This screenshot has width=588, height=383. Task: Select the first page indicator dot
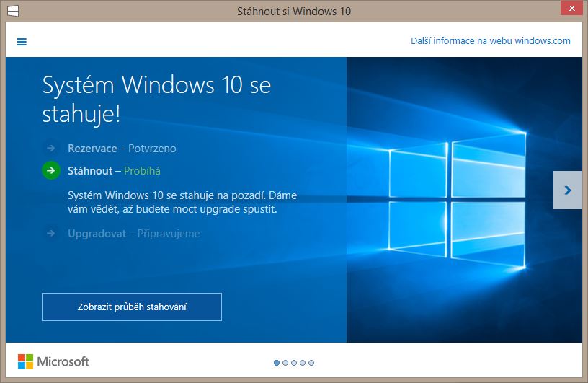click(x=277, y=363)
